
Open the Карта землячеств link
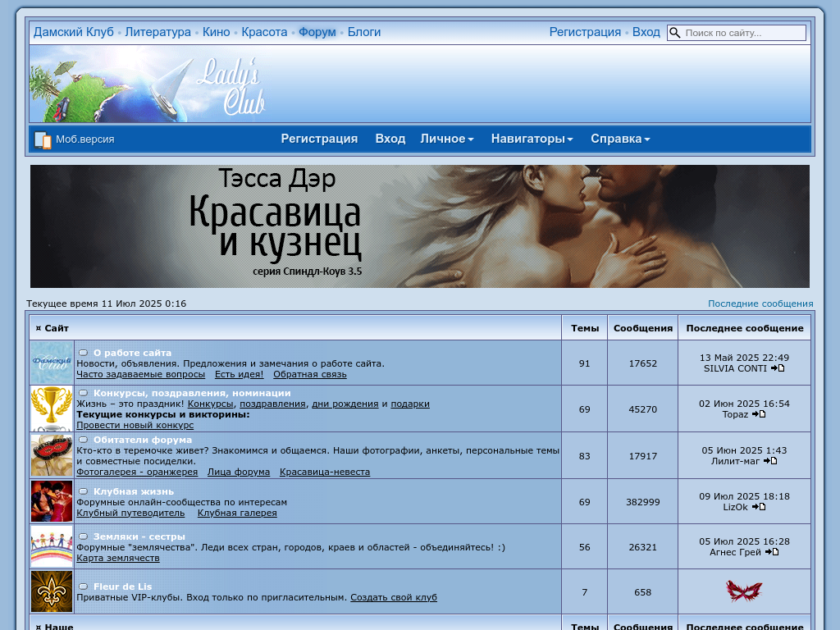tap(118, 558)
